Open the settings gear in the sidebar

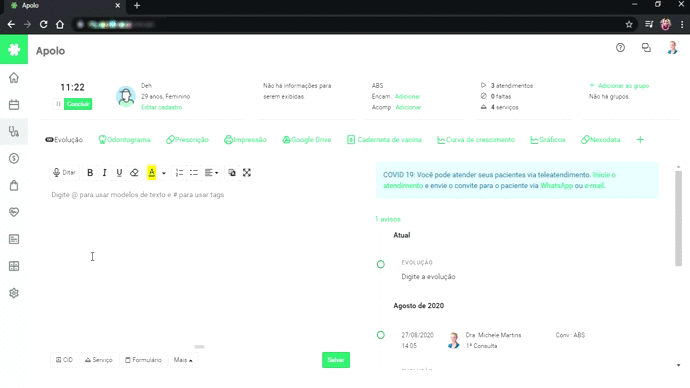[x=14, y=293]
